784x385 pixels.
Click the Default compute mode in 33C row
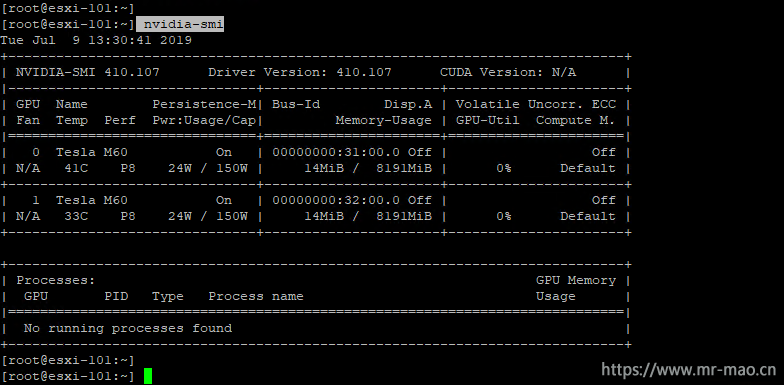tap(588, 216)
